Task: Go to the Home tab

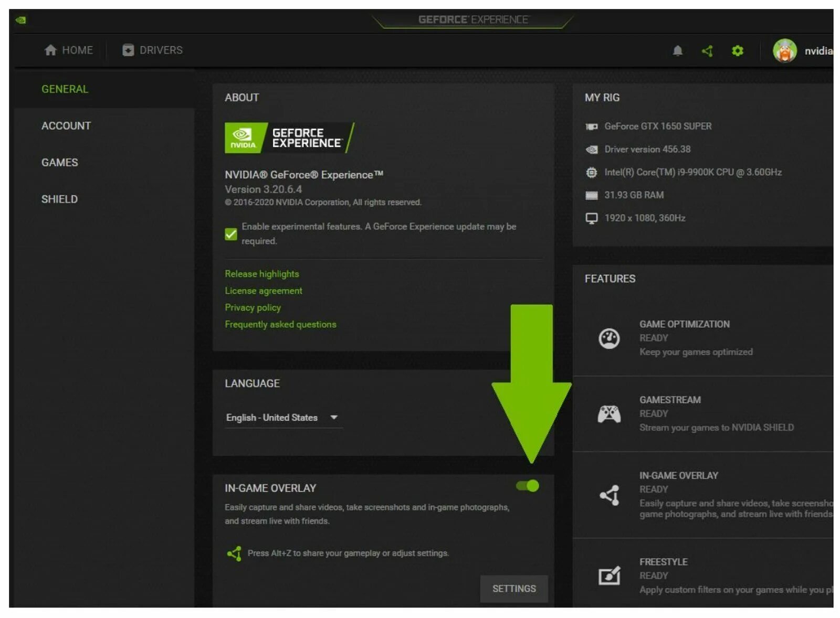Action: pos(69,50)
